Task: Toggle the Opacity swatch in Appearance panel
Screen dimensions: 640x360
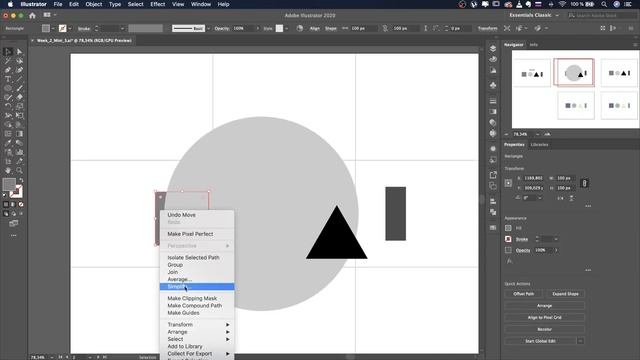Action: point(508,250)
